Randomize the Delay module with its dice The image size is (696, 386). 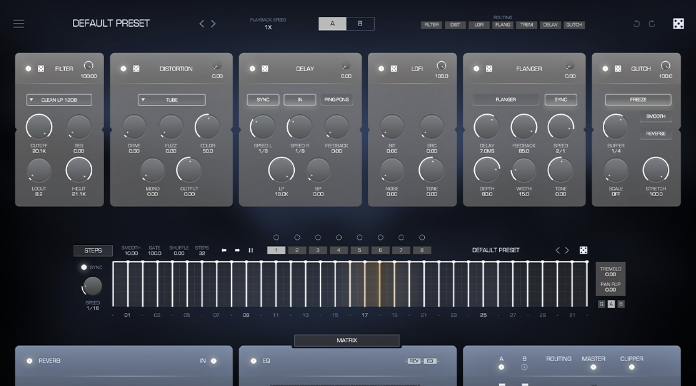coord(265,69)
